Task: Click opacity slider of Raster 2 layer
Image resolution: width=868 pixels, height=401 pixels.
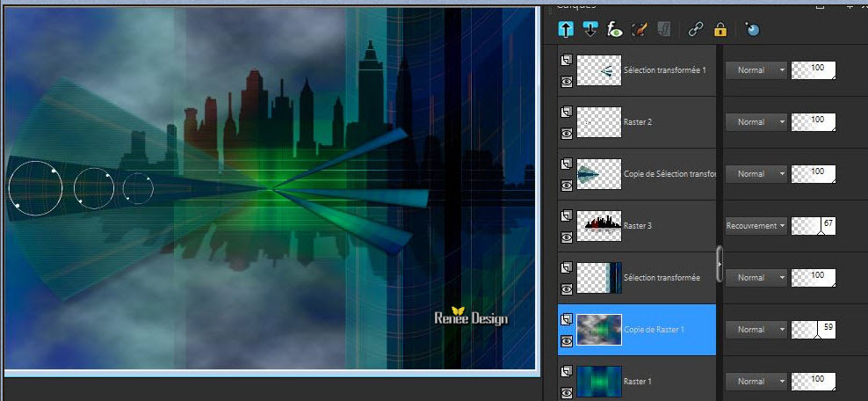Action: click(814, 122)
